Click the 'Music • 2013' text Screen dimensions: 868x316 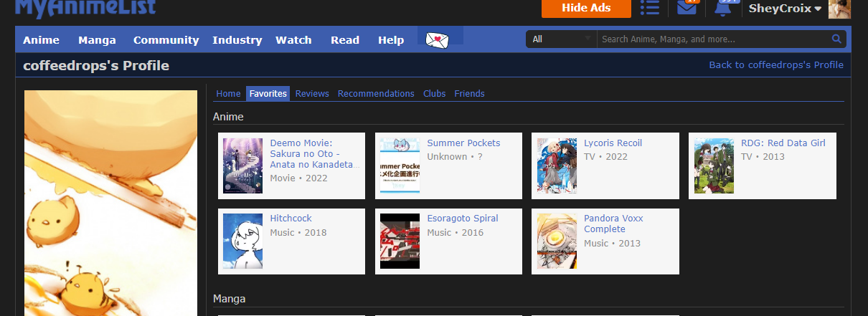(x=613, y=244)
